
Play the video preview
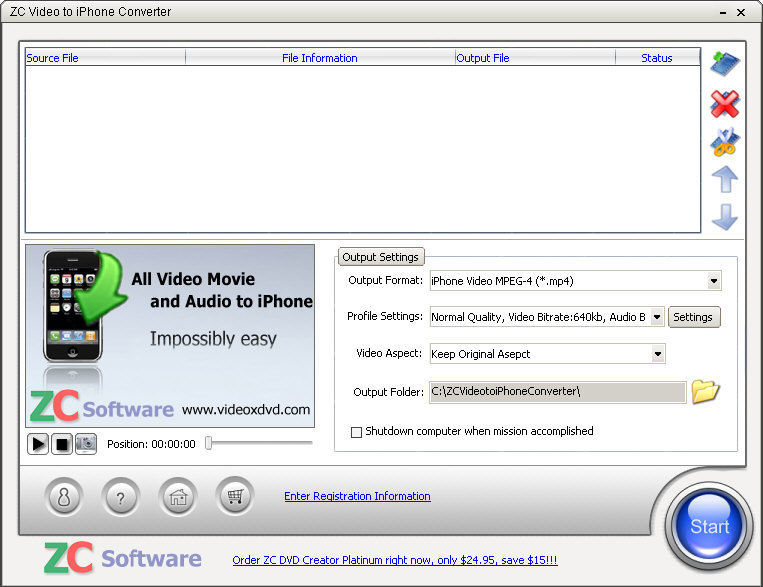38,444
